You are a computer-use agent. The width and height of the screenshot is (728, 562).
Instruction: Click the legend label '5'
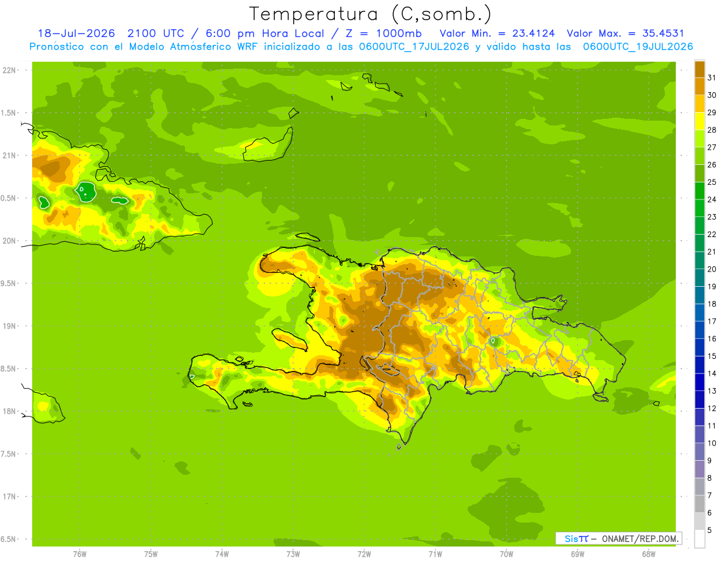[x=710, y=530]
